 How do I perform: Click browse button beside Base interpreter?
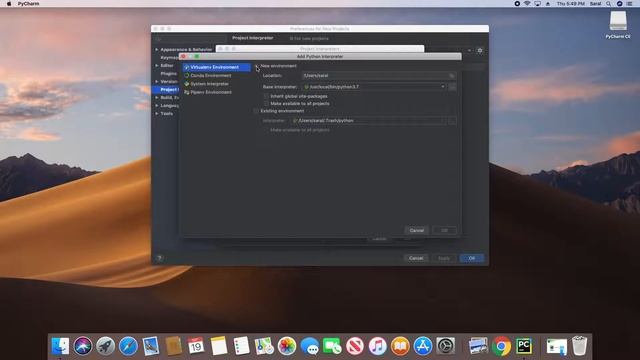click(452, 87)
